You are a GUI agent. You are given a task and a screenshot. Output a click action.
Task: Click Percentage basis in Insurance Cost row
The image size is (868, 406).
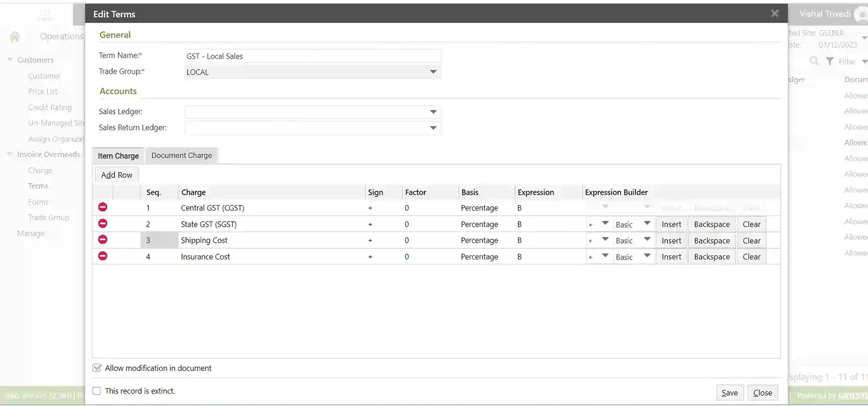[479, 256]
